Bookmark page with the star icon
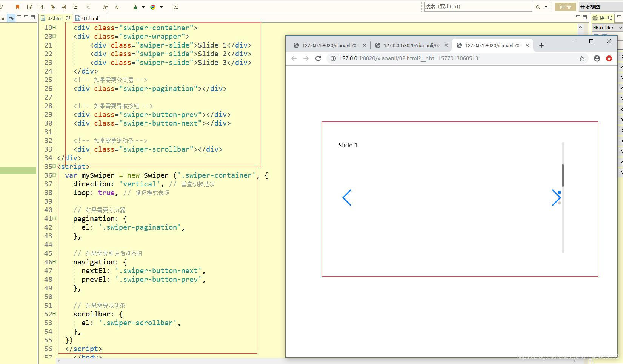623x364 pixels. point(582,58)
